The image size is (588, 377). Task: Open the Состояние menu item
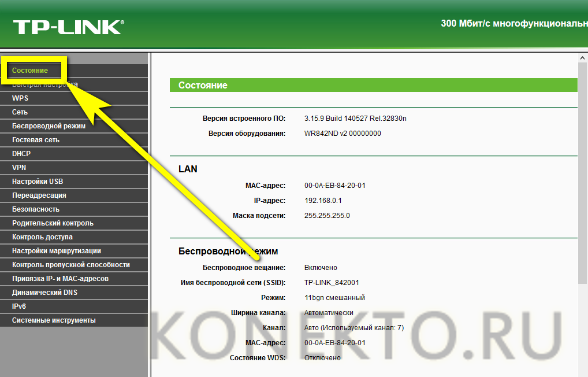coord(30,70)
